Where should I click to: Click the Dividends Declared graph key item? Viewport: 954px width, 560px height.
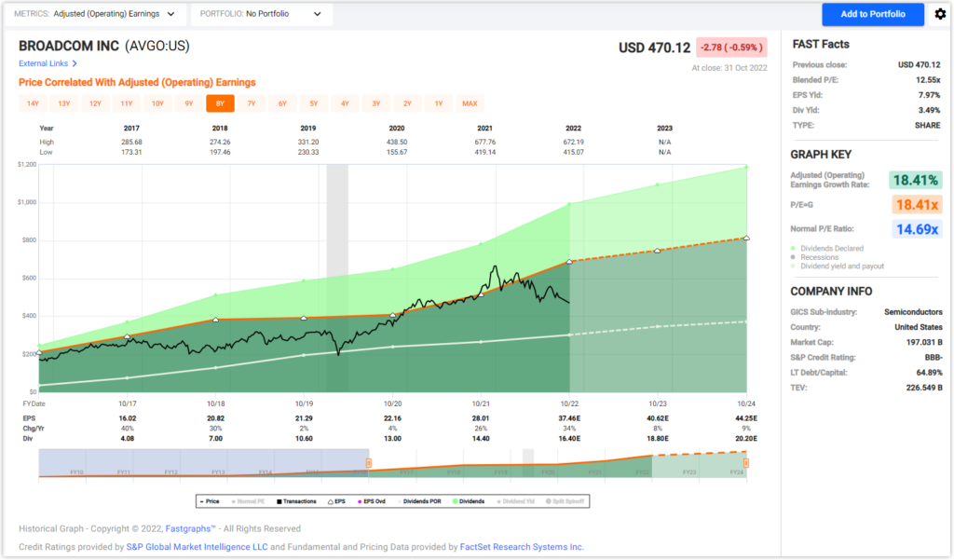point(827,249)
